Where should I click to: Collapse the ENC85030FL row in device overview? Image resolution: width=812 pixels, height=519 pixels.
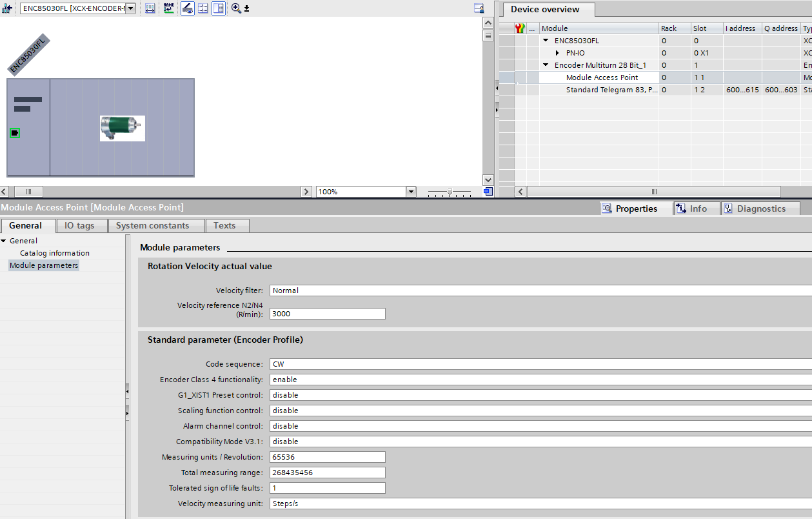click(x=546, y=41)
